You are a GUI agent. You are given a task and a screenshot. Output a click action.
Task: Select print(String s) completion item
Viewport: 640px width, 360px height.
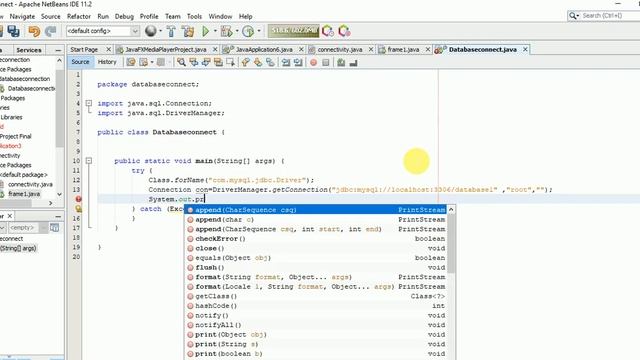click(x=316, y=344)
